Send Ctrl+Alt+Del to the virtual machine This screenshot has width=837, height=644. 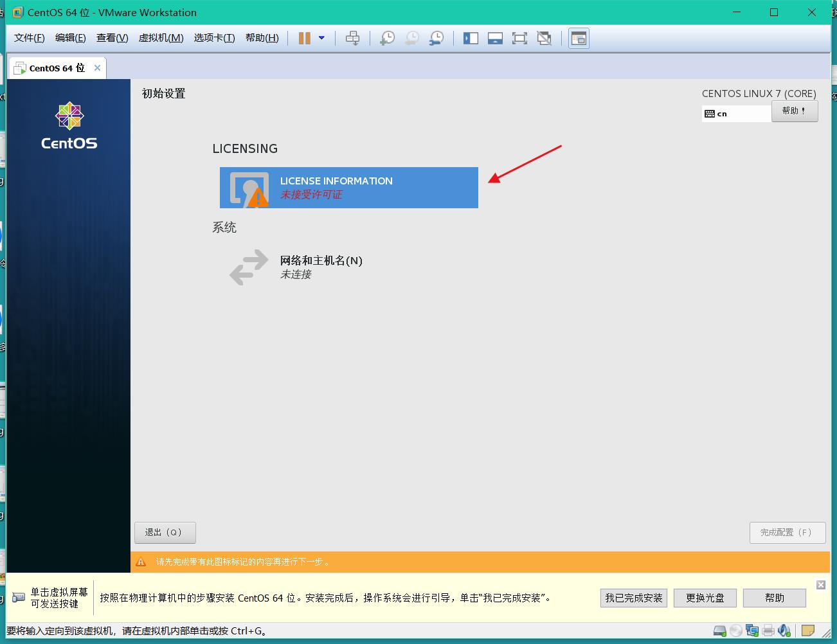[352, 38]
